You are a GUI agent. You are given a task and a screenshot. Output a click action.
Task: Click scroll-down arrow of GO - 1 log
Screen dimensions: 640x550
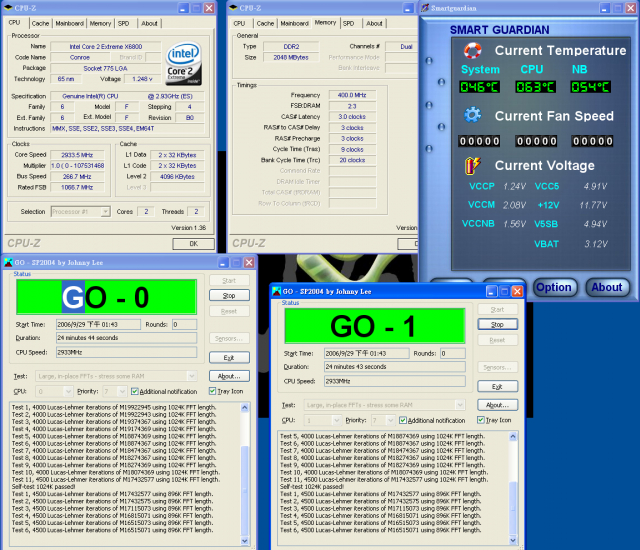pyautogui.click(x=513, y=541)
